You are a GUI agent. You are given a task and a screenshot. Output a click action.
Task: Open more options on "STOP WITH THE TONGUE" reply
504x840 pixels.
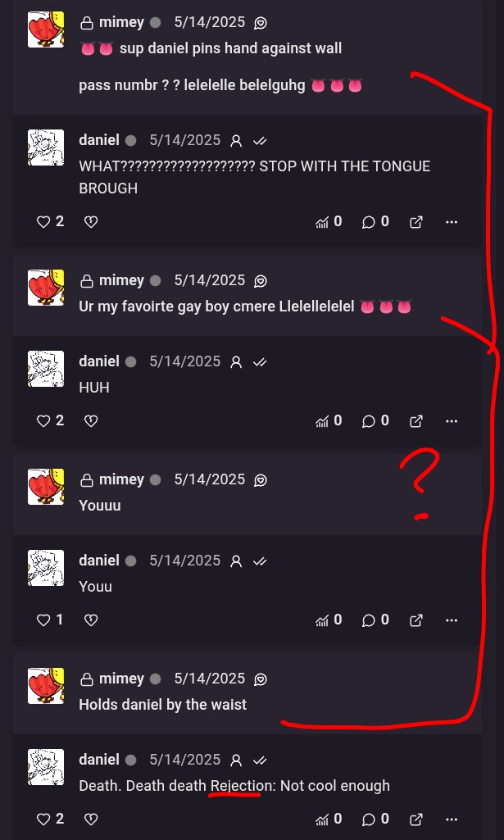(452, 222)
